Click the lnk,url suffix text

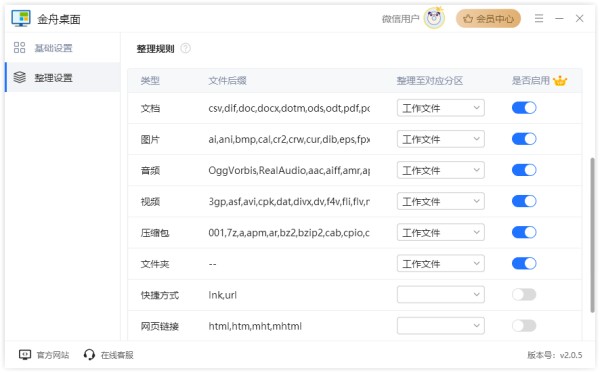pos(222,295)
